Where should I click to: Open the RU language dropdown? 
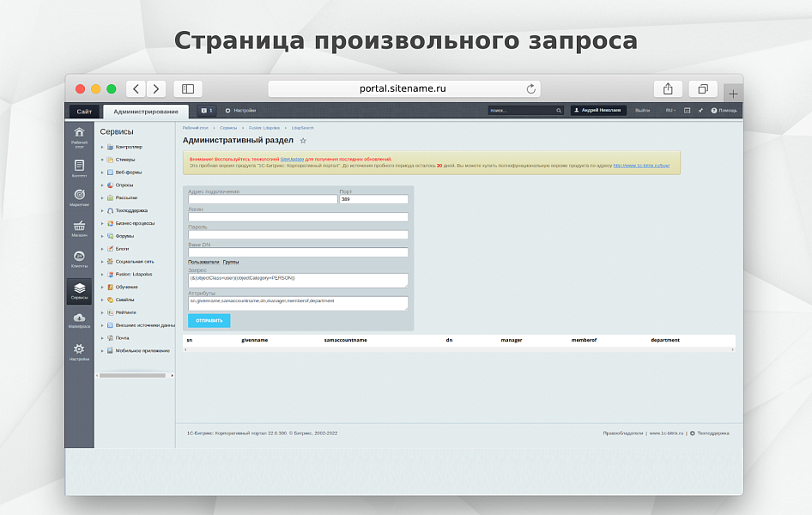coord(670,111)
